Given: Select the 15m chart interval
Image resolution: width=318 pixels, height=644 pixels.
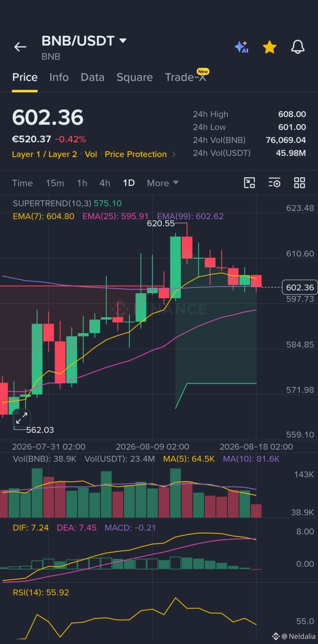Looking at the screenshot, I should point(55,183).
